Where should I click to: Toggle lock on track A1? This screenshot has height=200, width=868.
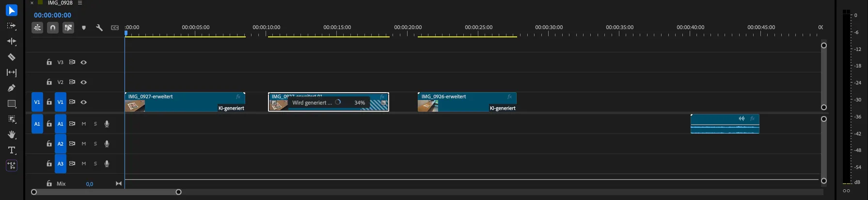click(49, 124)
